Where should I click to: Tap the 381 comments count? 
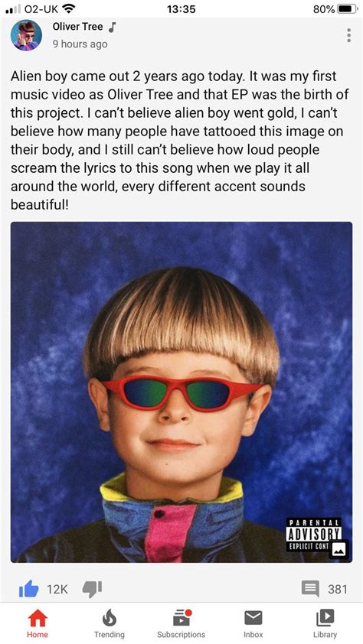coord(338,590)
